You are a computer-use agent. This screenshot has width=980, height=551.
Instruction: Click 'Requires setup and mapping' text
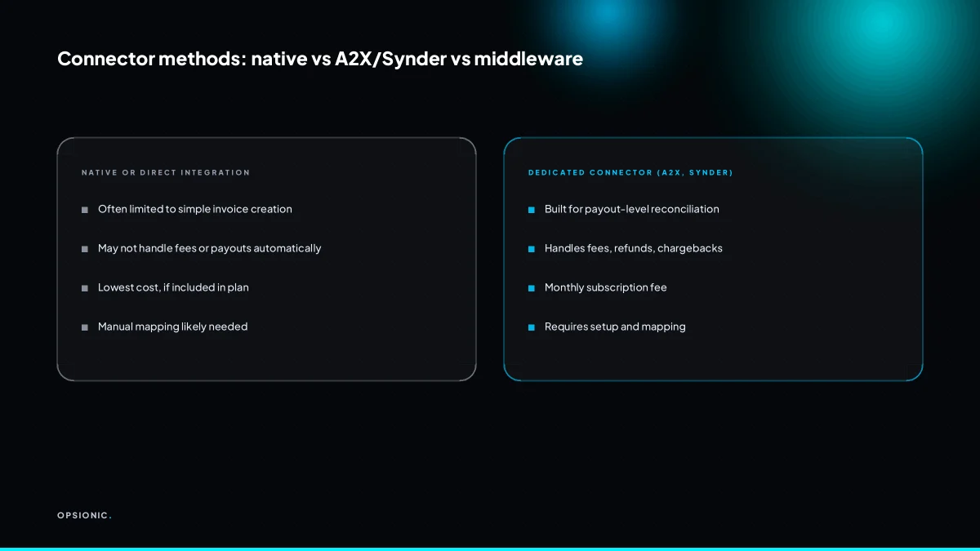[615, 327]
